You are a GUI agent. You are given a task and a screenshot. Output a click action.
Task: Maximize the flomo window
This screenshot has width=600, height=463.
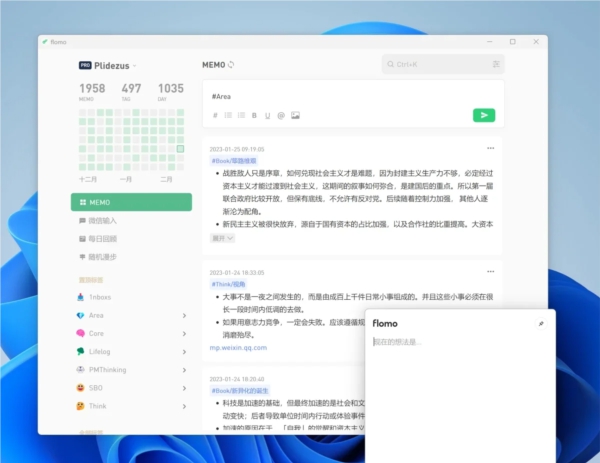point(513,42)
